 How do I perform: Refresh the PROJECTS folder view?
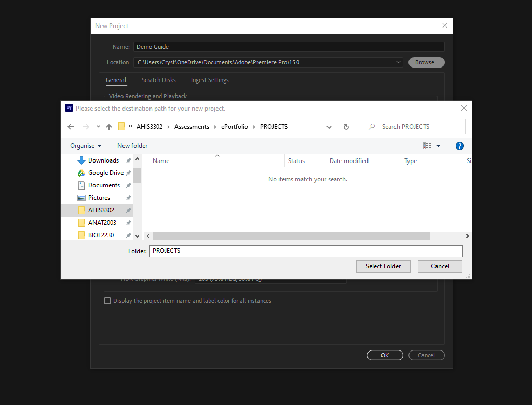346,127
